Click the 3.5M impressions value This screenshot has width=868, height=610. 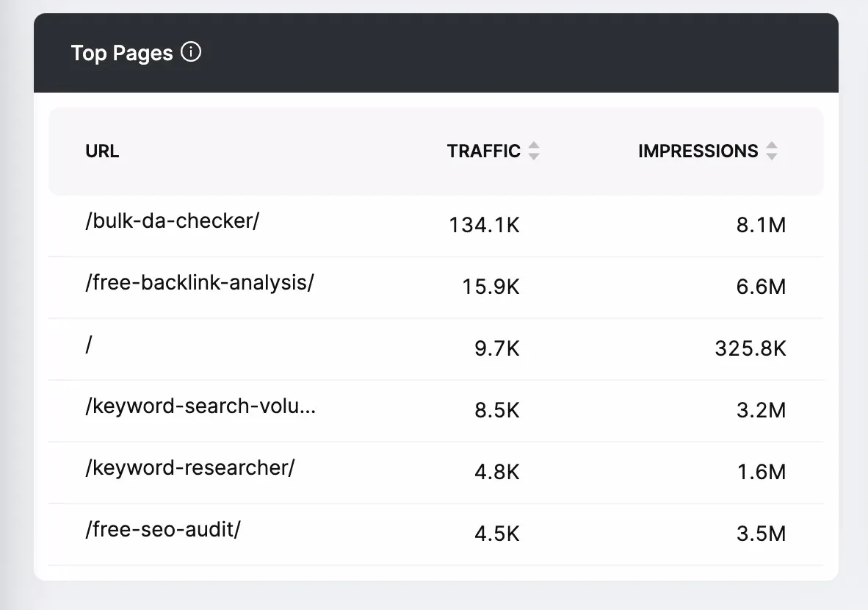[x=761, y=534]
